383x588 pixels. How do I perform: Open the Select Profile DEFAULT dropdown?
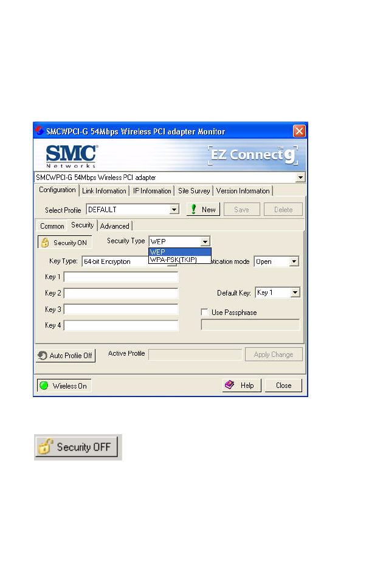coord(174,209)
